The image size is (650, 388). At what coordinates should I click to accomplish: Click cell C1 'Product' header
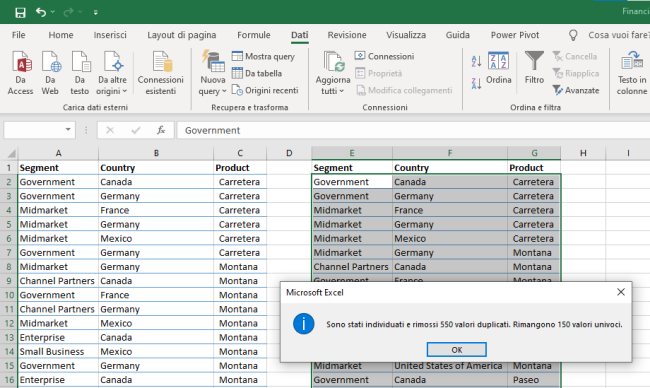pos(240,167)
